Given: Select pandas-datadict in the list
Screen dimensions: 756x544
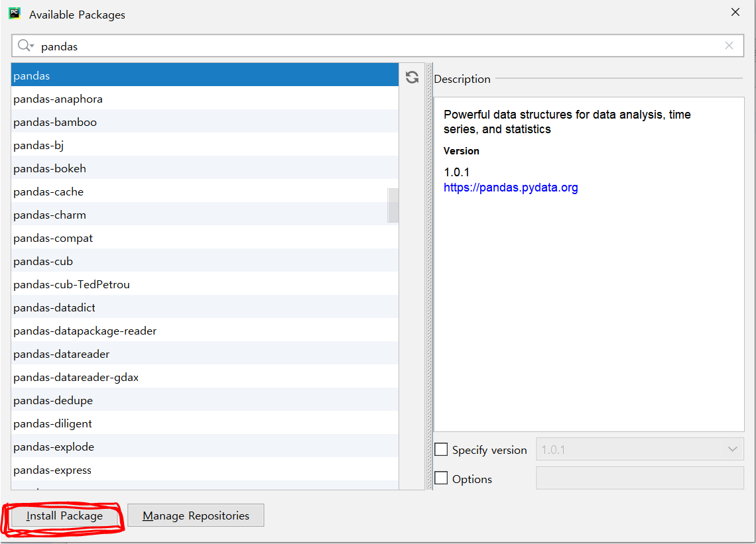Looking at the screenshot, I should point(205,307).
